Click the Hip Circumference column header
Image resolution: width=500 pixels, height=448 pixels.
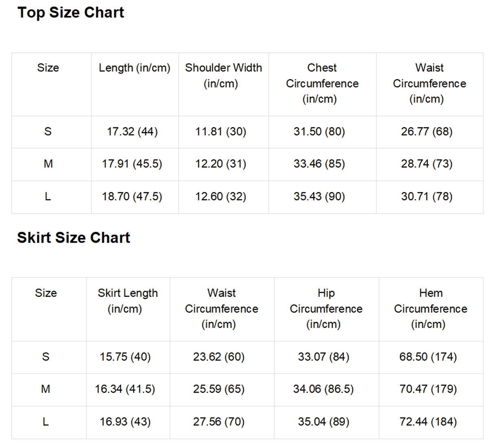pyautogui.click(x=326, y=309)
